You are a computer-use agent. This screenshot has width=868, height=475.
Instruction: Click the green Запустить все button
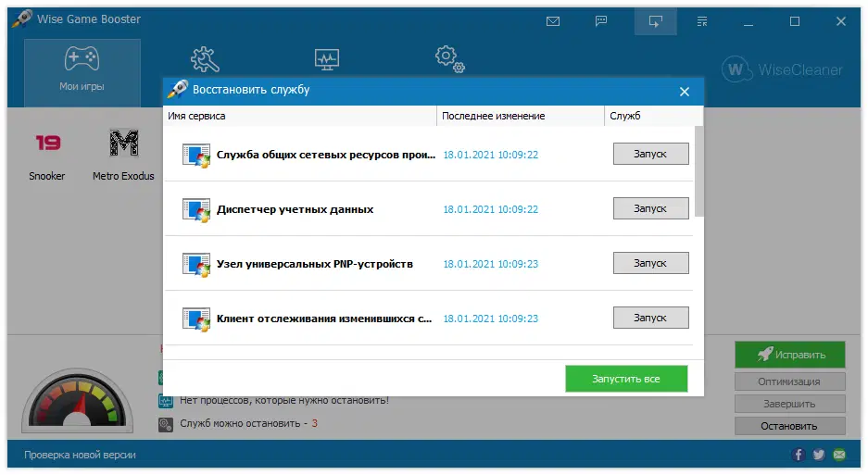pyautogui.click(x=626, y=379)
